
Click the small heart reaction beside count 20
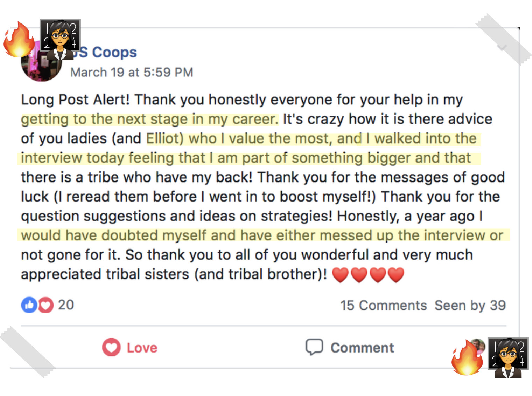pyautogui.click(x=46, y=305)
